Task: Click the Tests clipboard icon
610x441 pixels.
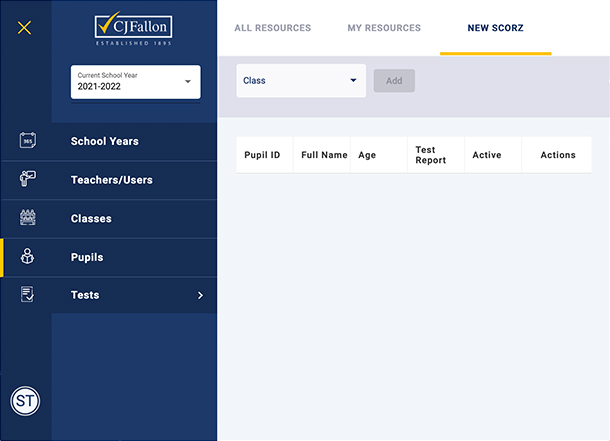Action: click(x=27, y=295)
